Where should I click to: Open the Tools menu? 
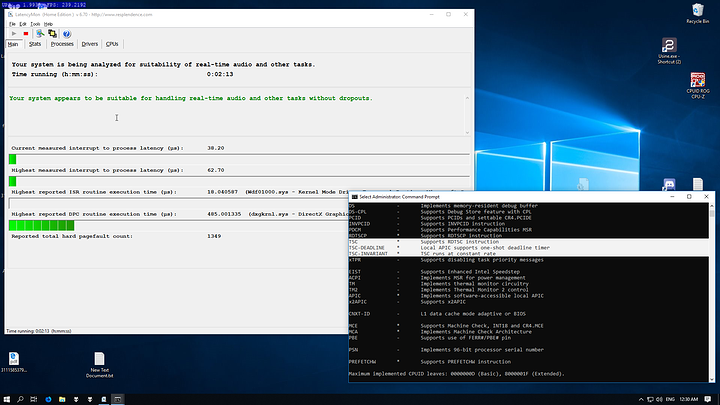click(x=35, y=24)
